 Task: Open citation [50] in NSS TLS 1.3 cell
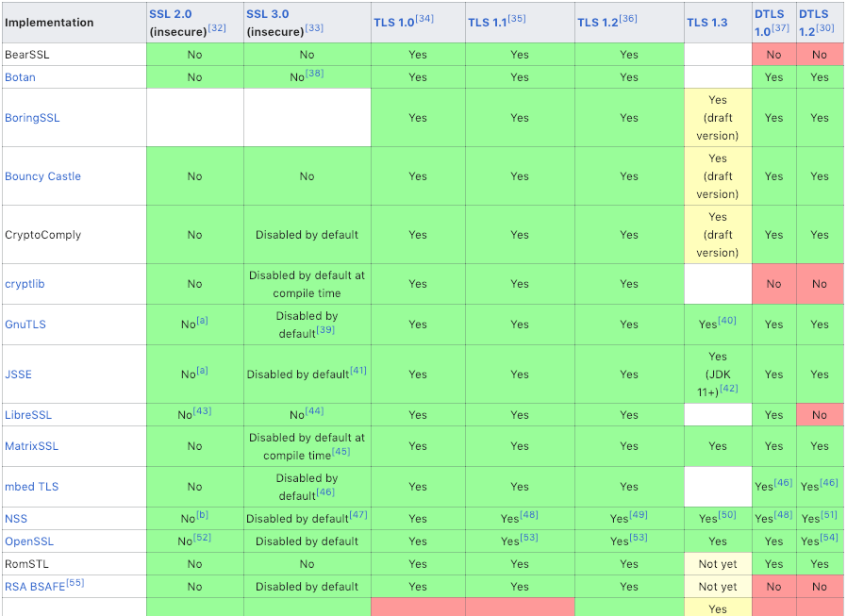[x=726, y=514]
